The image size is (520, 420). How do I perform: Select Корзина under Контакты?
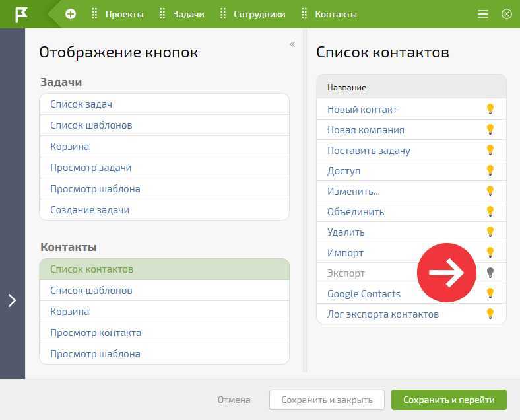164,312
